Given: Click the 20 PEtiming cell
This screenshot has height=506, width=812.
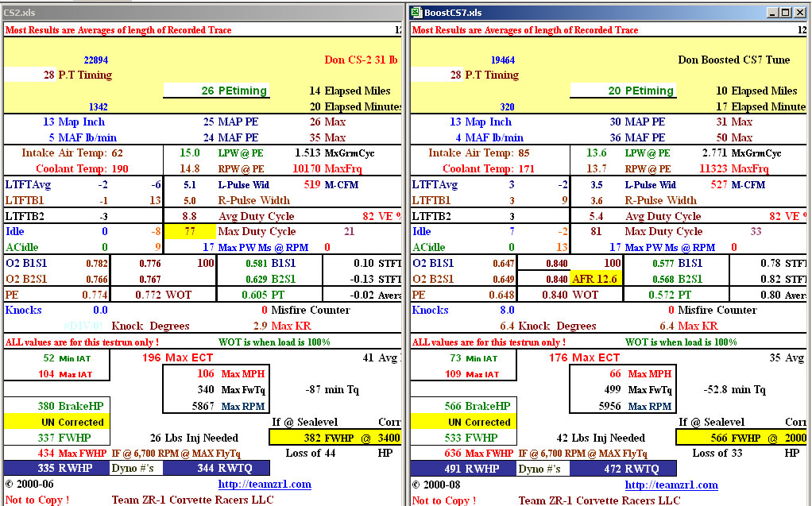Looking at the screenshot, I should tap(623, 91).
